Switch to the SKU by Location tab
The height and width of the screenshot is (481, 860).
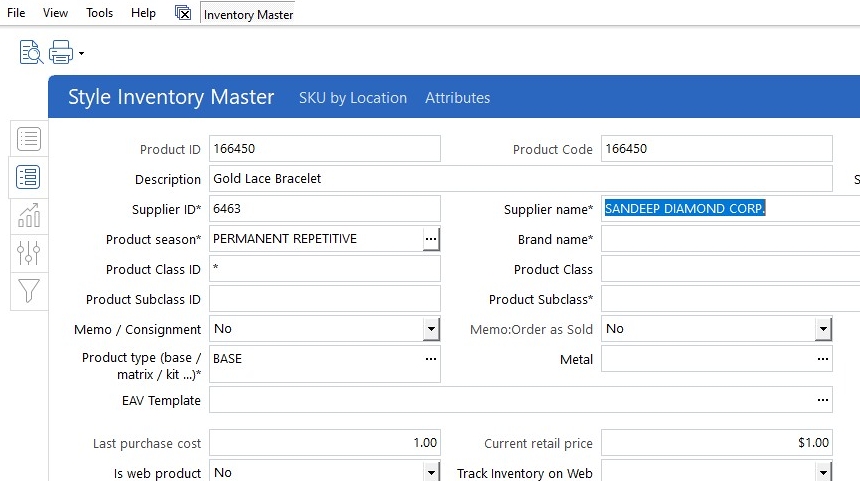(353, 98)
